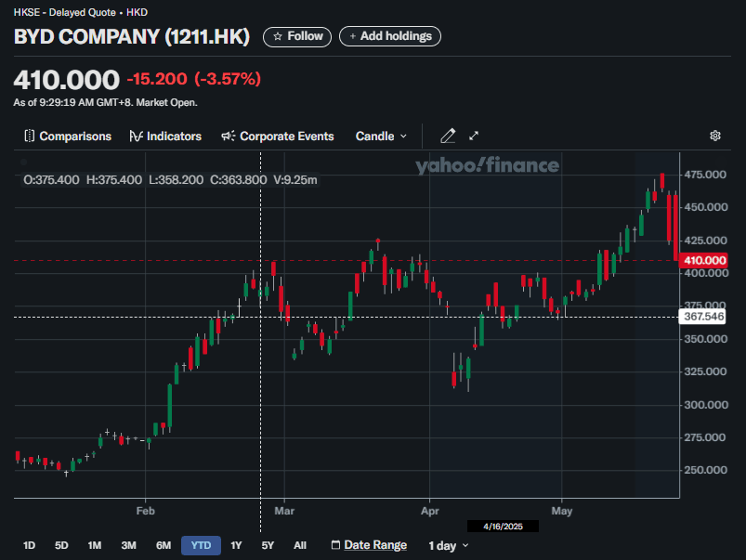Click the Comparisons icon
Viewport: 746px width, 560px height.
(29, 137)
